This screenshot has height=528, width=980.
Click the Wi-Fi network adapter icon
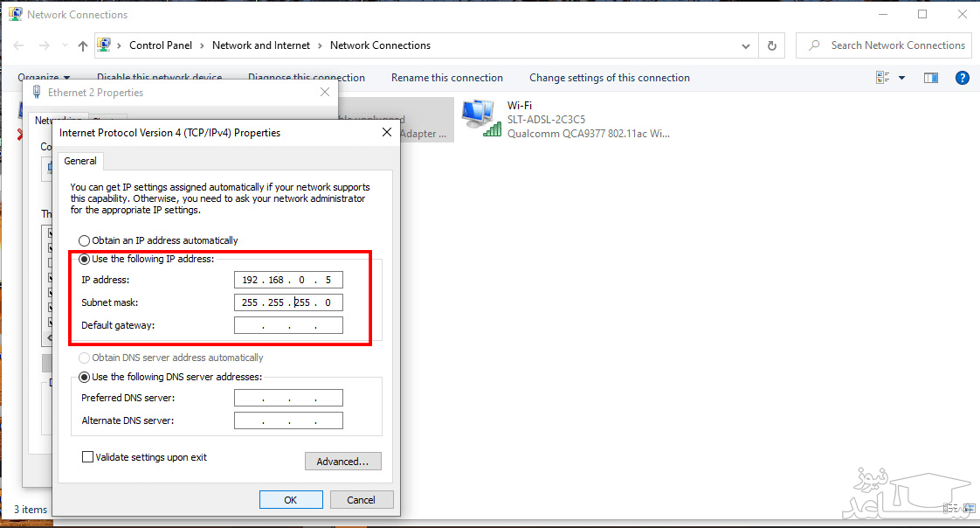pos(481,118)
